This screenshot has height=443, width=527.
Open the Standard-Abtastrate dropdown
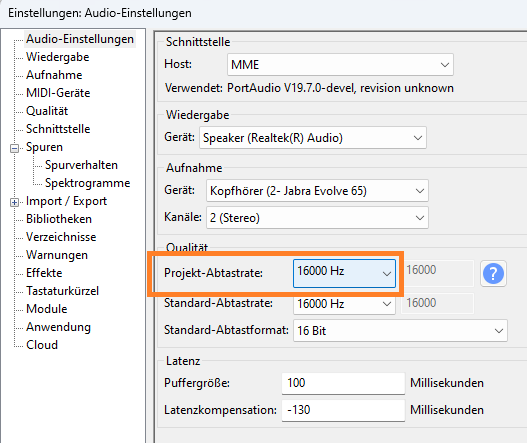coord(344,304)
